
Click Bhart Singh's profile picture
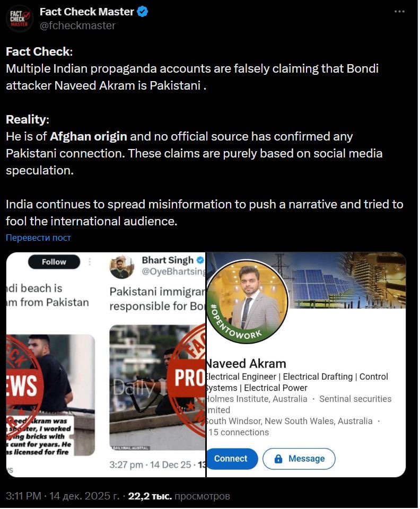[x=122, y=267]
